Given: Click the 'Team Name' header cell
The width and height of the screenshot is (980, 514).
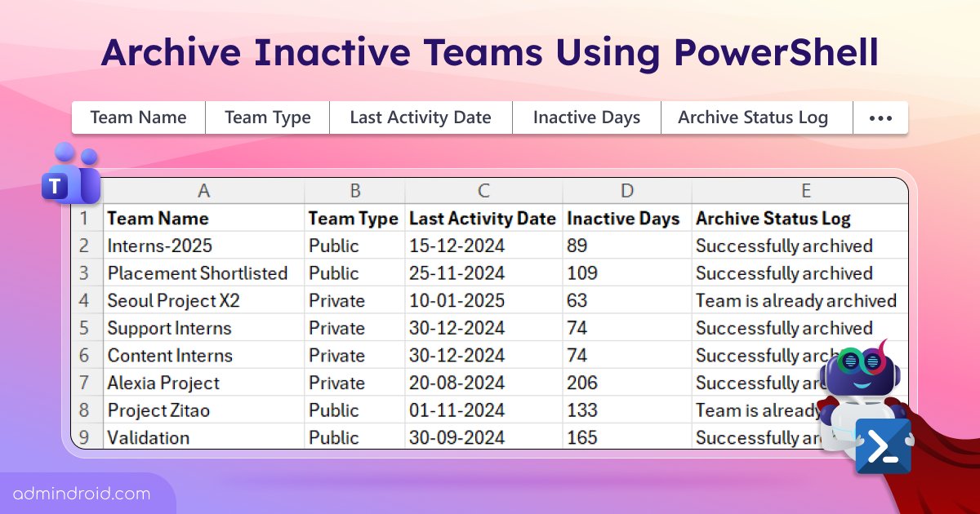Looking at the screenshot, I should (x=204, y=219).
